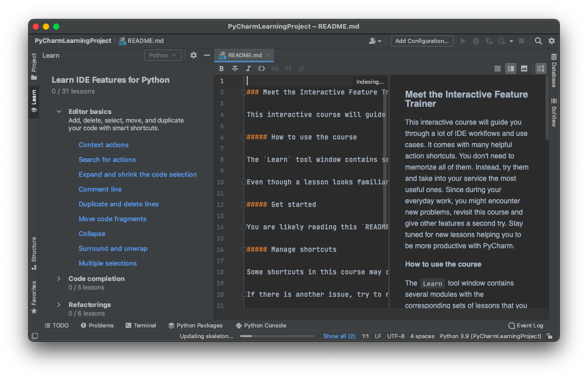Toggle italic formatting
The height and width of the screenshot is (379, 588).
tap(248, 68)
